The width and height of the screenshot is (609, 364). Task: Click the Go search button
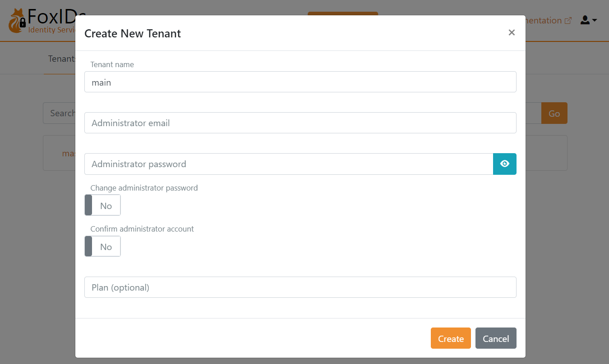[x=554, y=113]
